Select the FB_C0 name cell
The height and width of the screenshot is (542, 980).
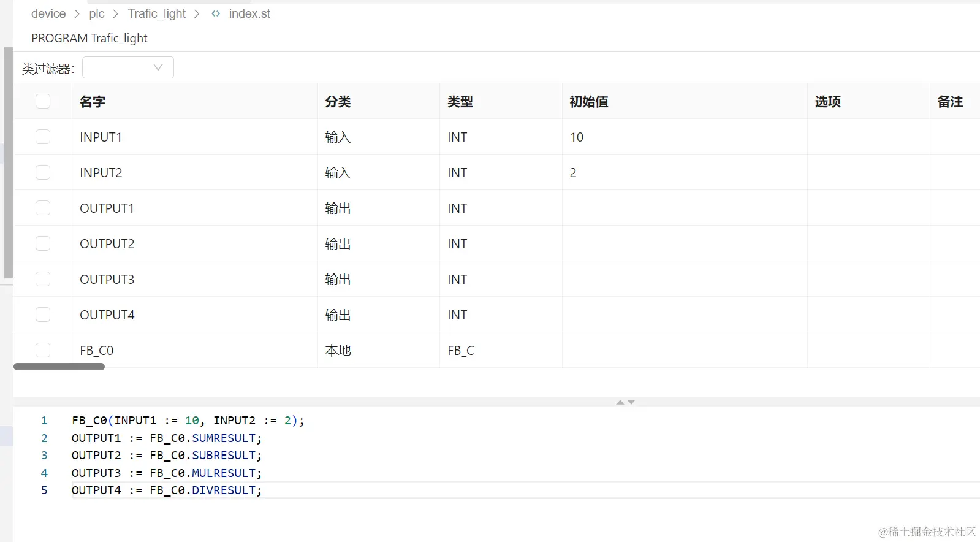[195, 351]
